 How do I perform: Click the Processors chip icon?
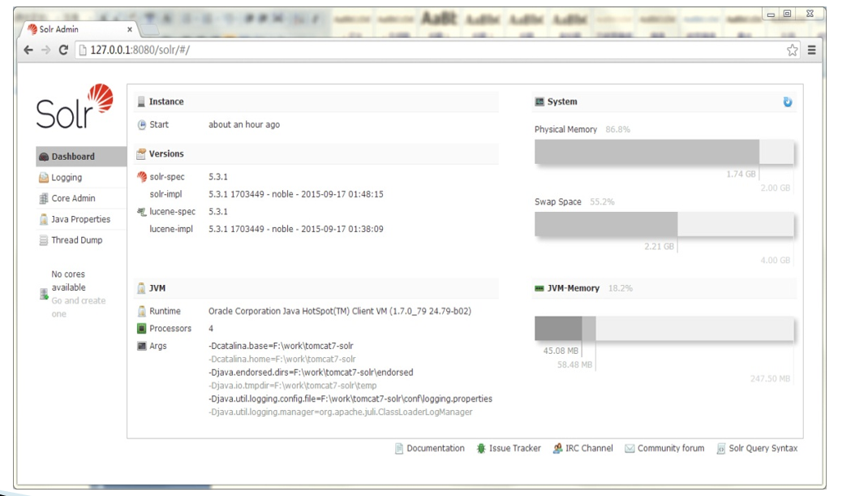(x=142, y=329)
